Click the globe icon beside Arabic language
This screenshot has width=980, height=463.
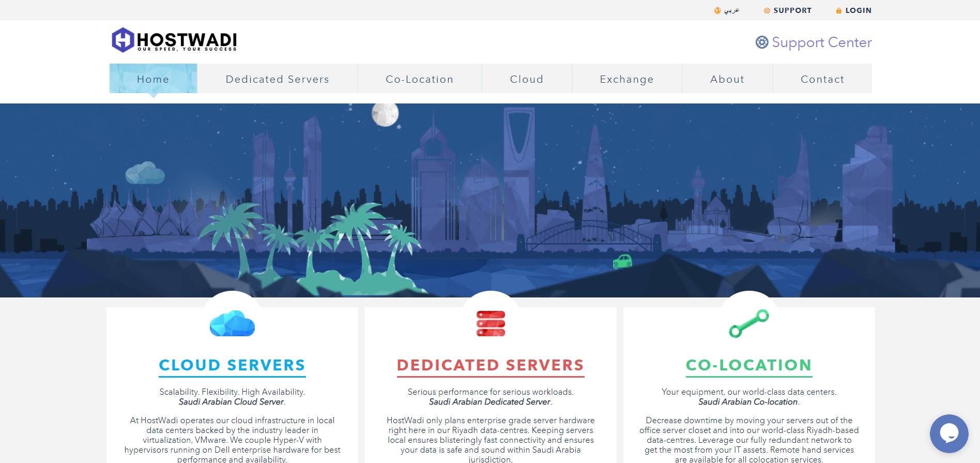click(x=717, y=10)
